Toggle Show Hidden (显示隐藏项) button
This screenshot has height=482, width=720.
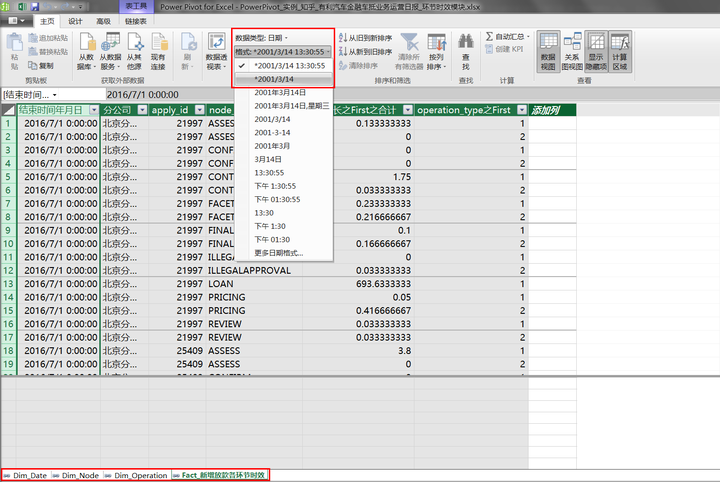point(596,51)
